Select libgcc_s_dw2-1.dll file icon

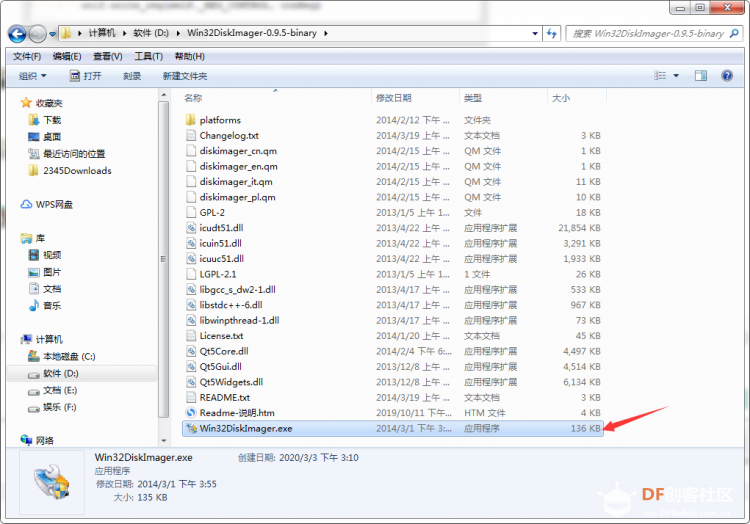pos(191,289)
